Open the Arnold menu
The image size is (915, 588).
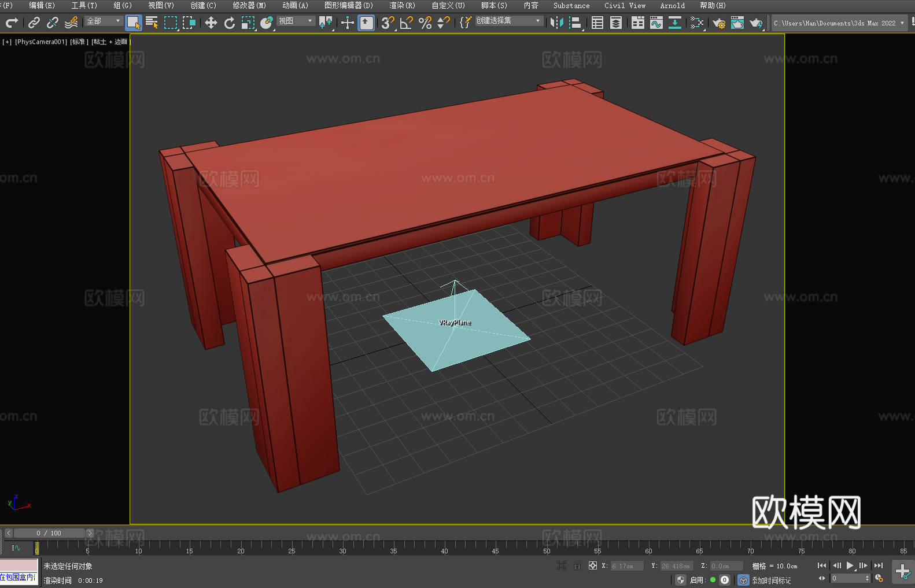pos(672,5)
